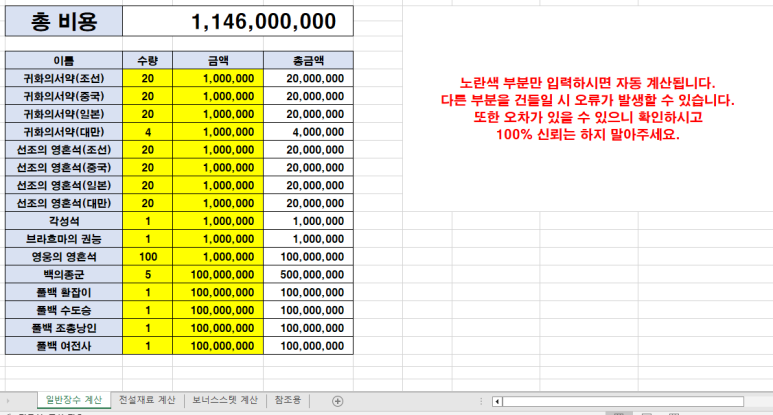
Task: Click the quantity 4 cell for 귀화의서약(대만)
Action: (x=147, y=132)
